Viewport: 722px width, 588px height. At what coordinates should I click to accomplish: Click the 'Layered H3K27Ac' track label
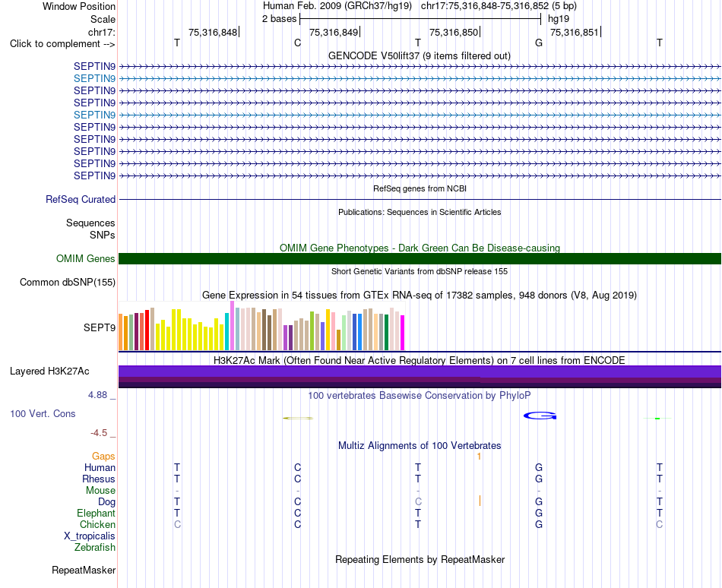click(x=49, y=371)
